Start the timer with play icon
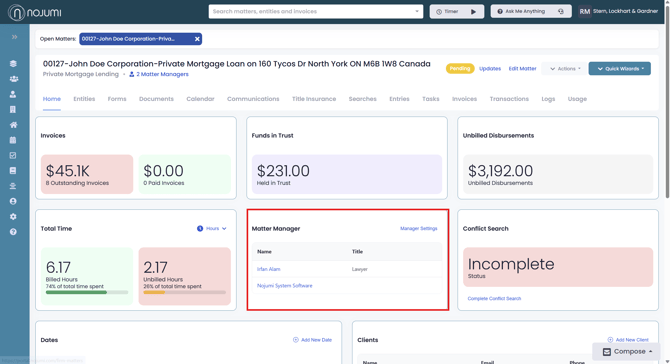 pos(473,12)
